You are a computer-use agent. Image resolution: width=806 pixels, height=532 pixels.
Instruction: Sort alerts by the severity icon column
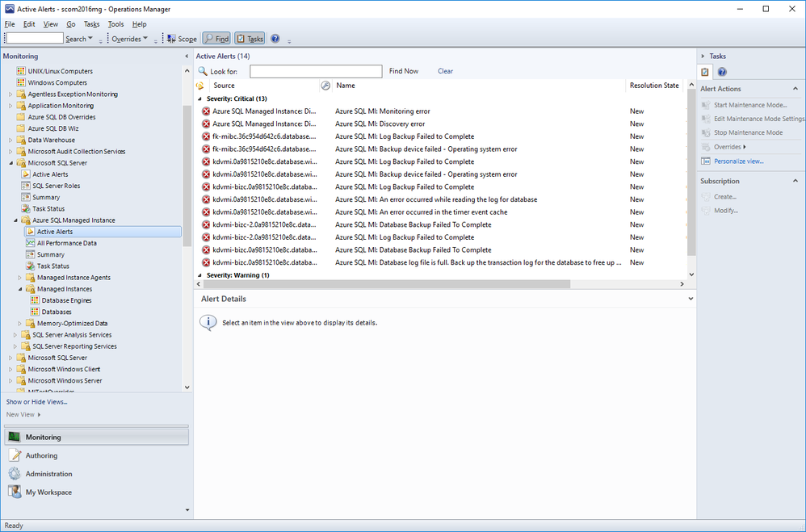(x=200, y=86)
